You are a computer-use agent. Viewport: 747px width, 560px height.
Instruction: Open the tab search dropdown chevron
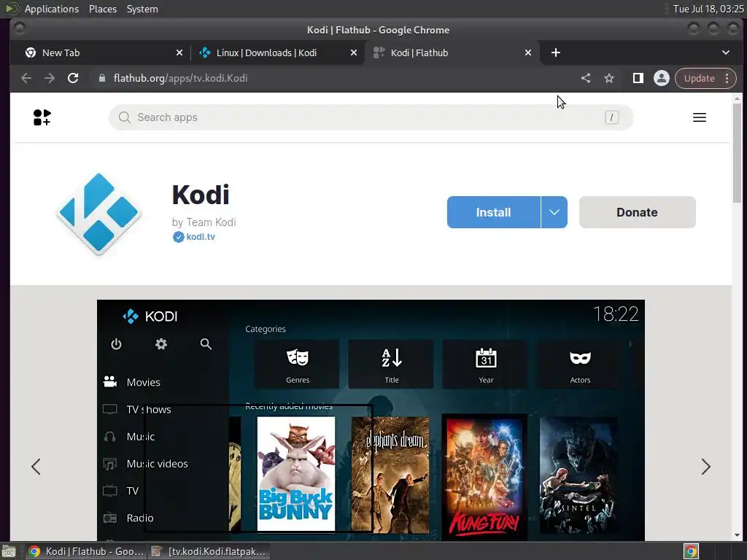[x=726, y=52]
